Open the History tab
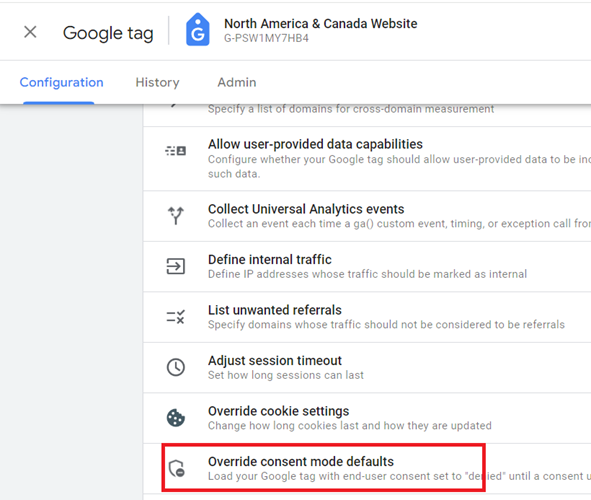The image size is (591, 500). [x=158, y=82]
